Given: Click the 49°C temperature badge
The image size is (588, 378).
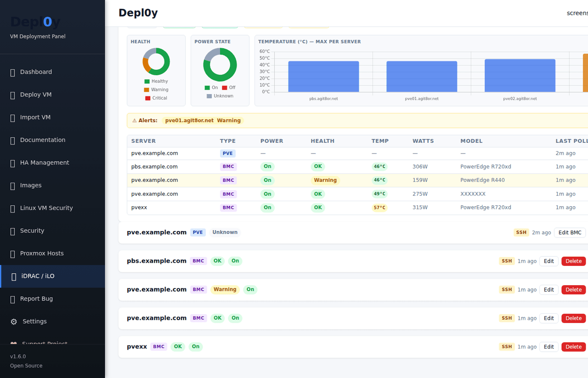Looking at the screenshot, I should coord(379,194).
